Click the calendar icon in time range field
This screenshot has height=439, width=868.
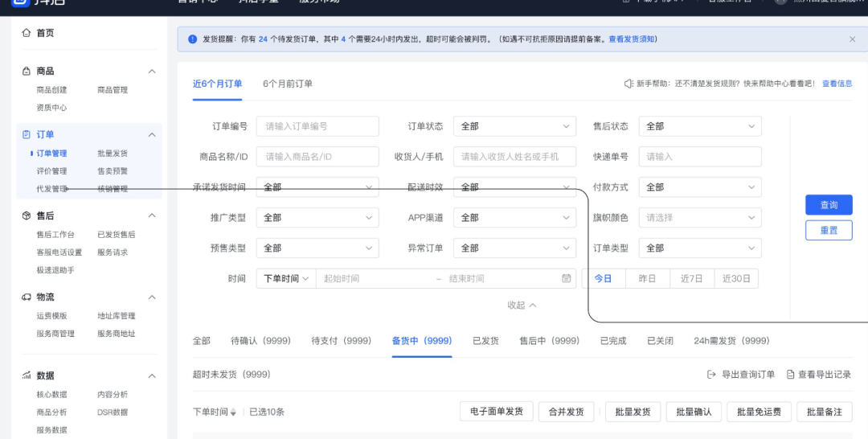567,278
